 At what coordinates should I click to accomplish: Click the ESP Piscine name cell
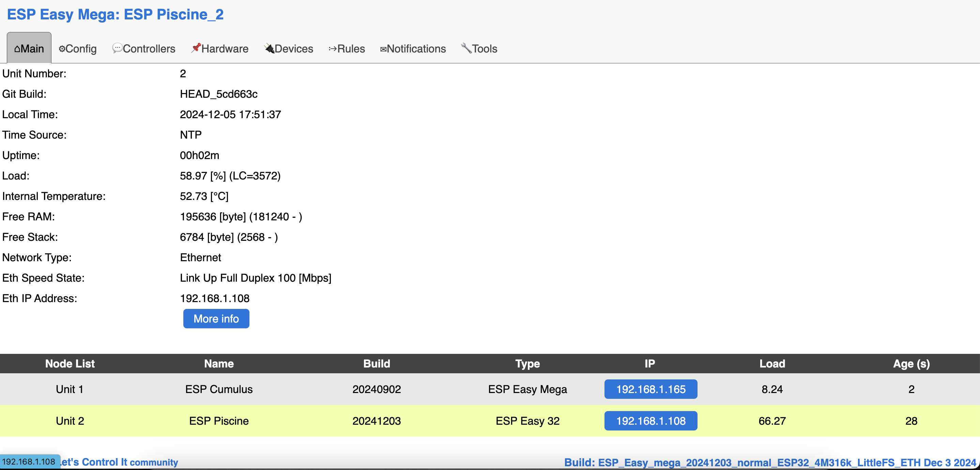[219, 421]
